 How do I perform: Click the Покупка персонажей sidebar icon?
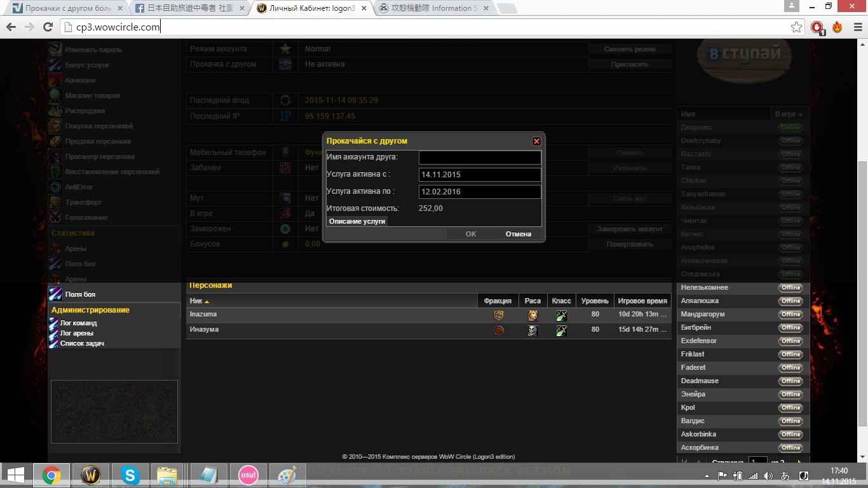click(x=55, y=126)
